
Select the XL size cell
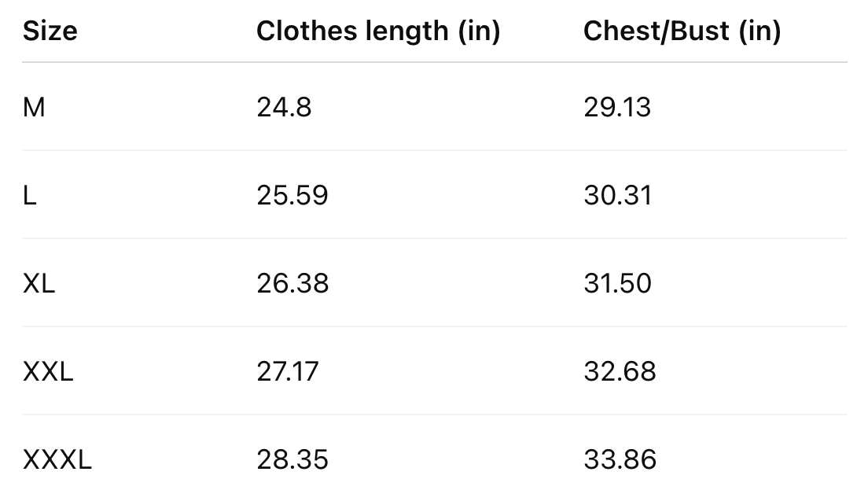point(39,283)
